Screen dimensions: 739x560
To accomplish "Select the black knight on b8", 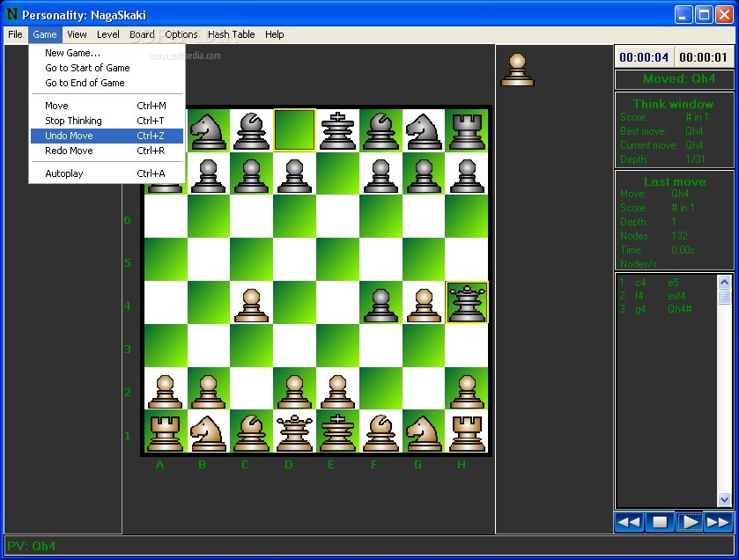I will (x=209, y=132).
